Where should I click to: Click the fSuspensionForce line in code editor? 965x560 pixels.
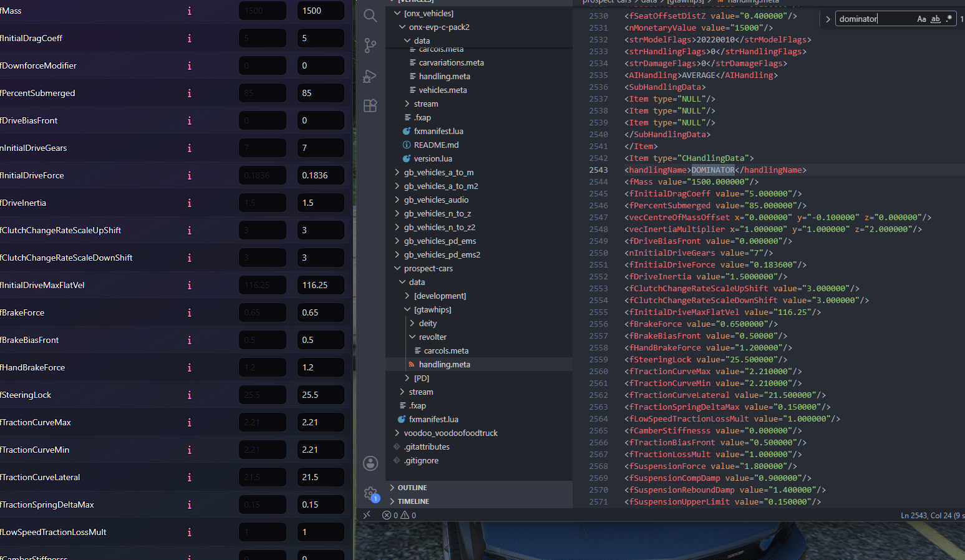[710, 466]
